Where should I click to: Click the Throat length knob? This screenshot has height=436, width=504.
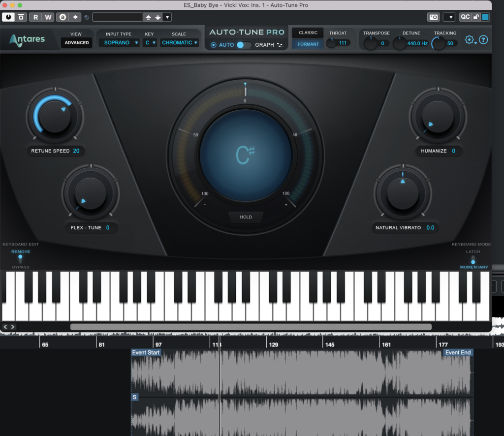pyautogui.click(x=331, y=43)
